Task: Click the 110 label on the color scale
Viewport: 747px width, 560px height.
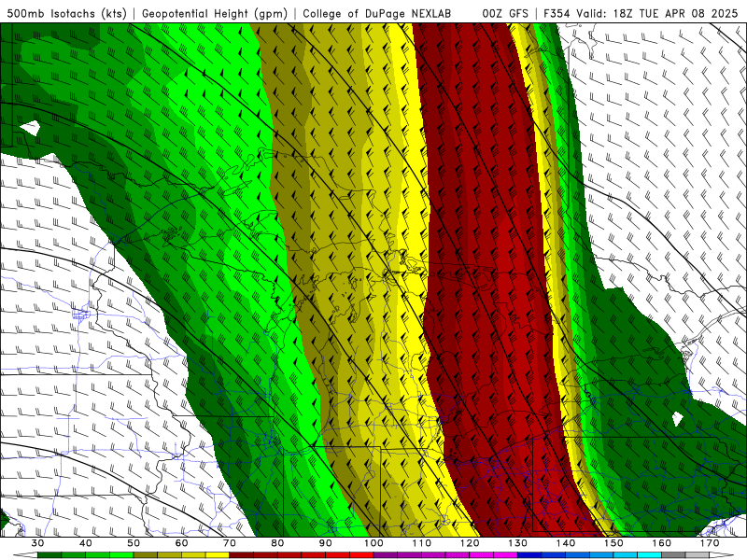Action: 422,543
